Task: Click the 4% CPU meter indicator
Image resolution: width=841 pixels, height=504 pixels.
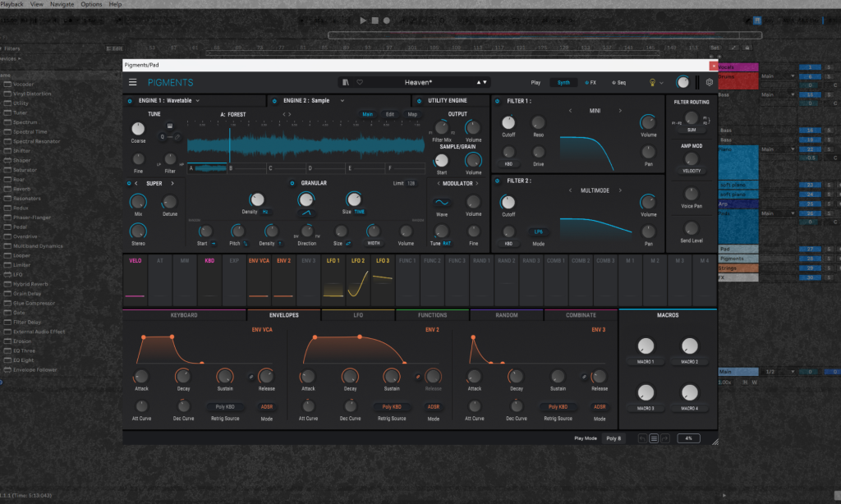Action: coord(689,438)
